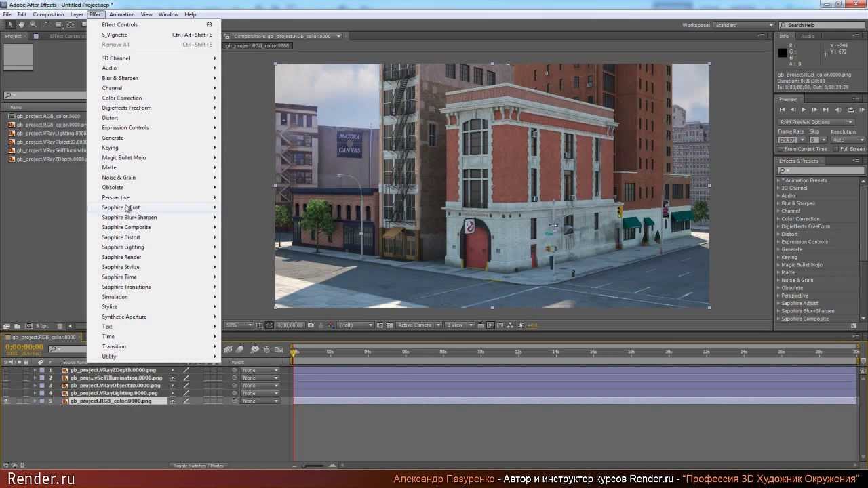
Task: Switch to gb_project.RGB_color.0000 timeline tab
Action: 44,337
